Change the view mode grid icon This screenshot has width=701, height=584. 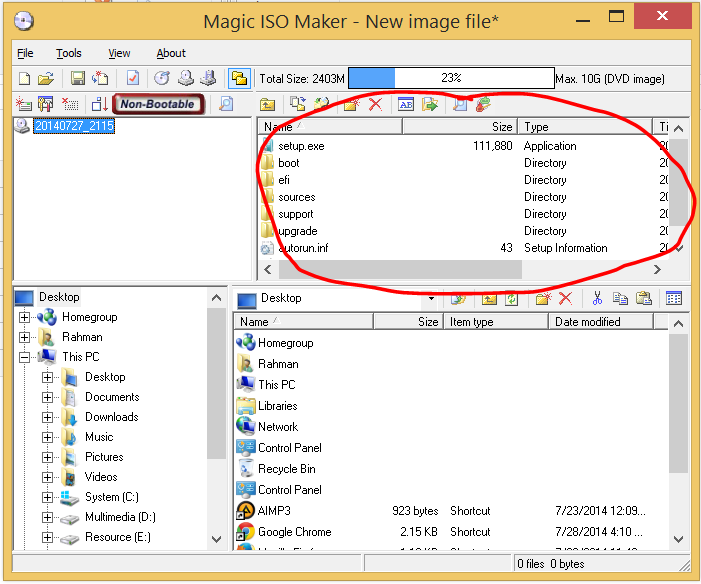pyautogui.click(x=674, y=298)
